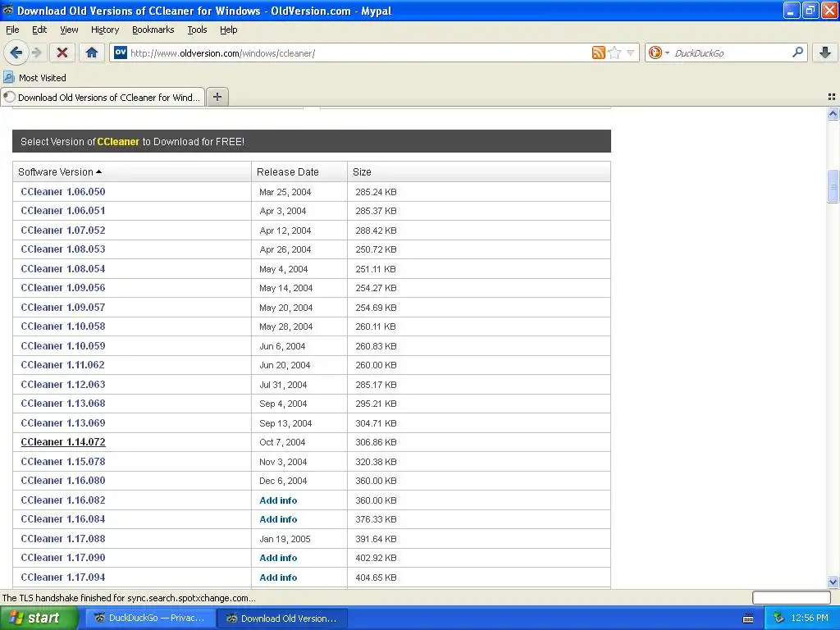Subscribe using the RSS feed icon

point(598,52)
